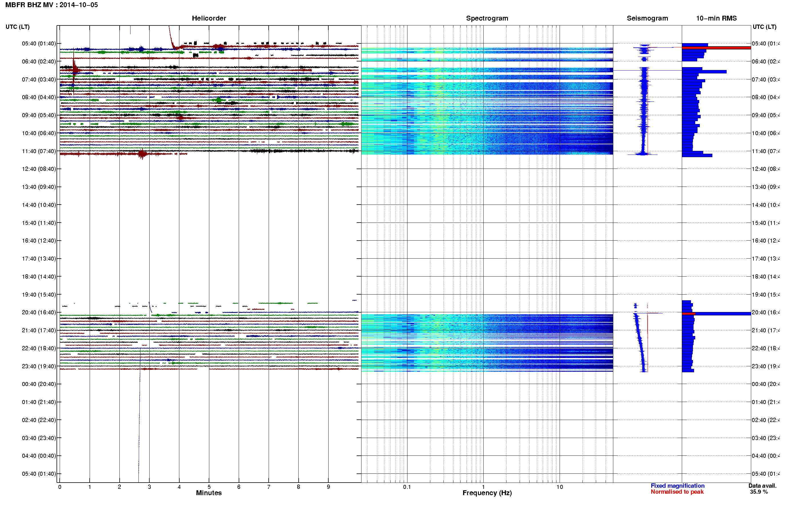Select the 'Spectrogram' panel heading
Viewport: 812px width, 508px height.
tap(487, 18)
